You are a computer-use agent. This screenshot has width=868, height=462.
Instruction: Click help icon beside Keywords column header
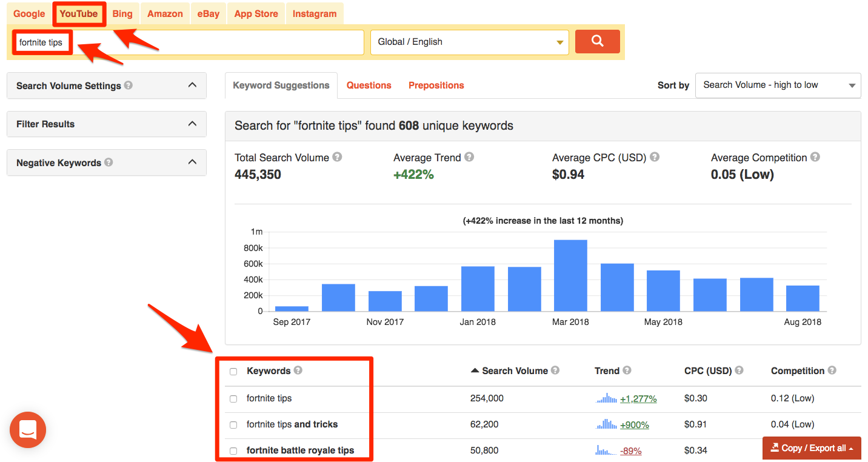coord(298,370)
